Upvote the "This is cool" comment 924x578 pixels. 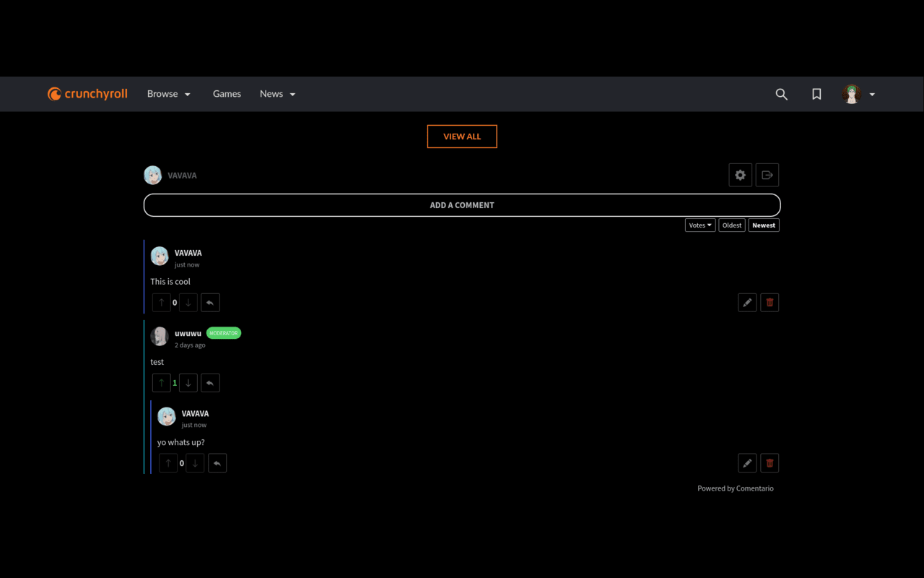click(x=162, y=303)
